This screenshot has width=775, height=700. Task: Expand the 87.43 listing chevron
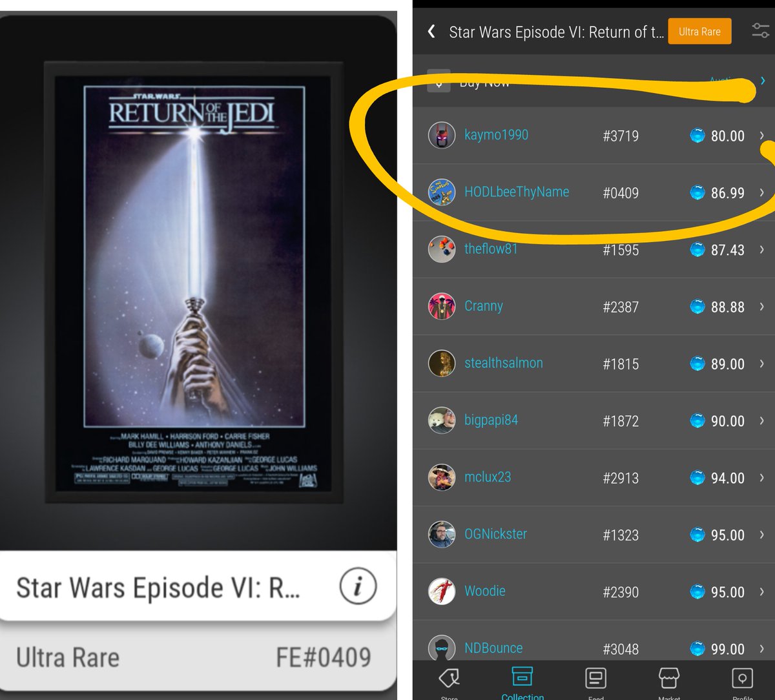point(762,249)
